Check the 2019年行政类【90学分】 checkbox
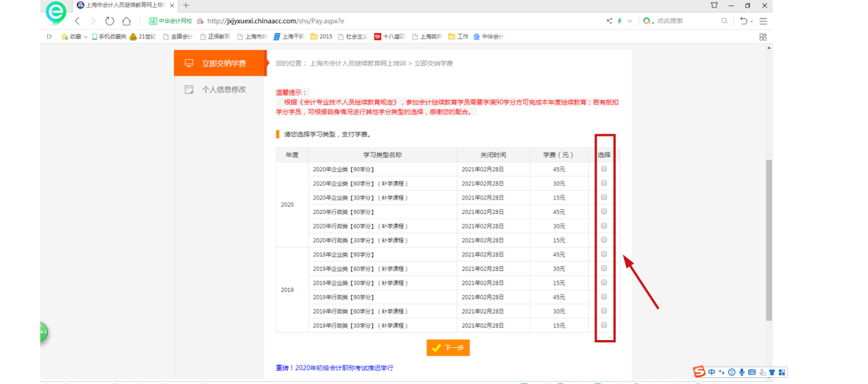868x384 pixels. click(x=604, y=297)
